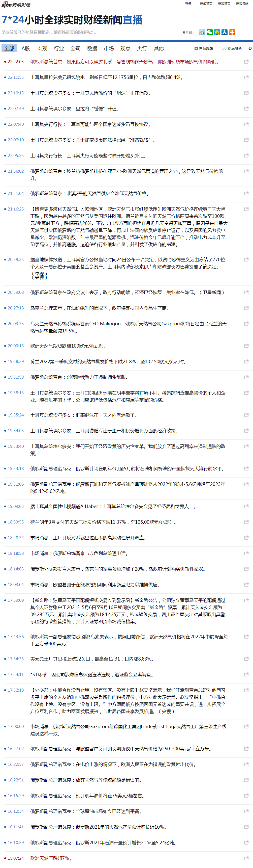The height and width of the screenshot is (868, 253).
Task: Share the 20:27:18 Ukraine news item
Action: click(x=246, y=308)
